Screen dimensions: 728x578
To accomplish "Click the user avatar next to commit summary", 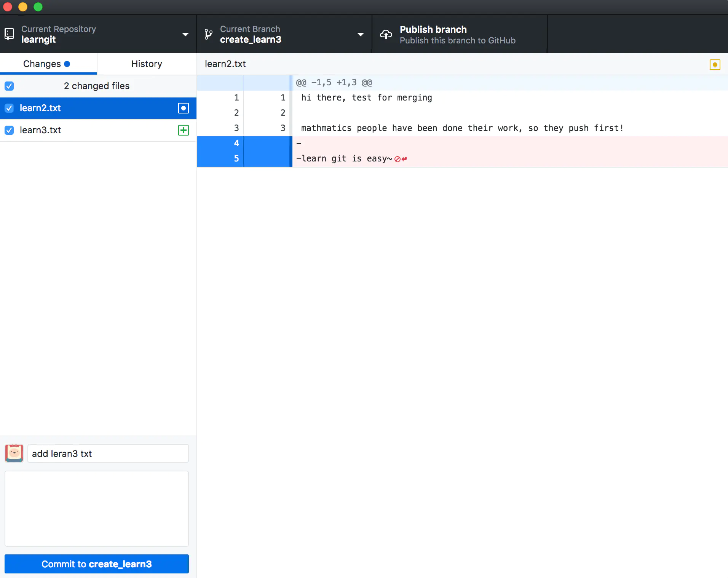I will point(14,453).
